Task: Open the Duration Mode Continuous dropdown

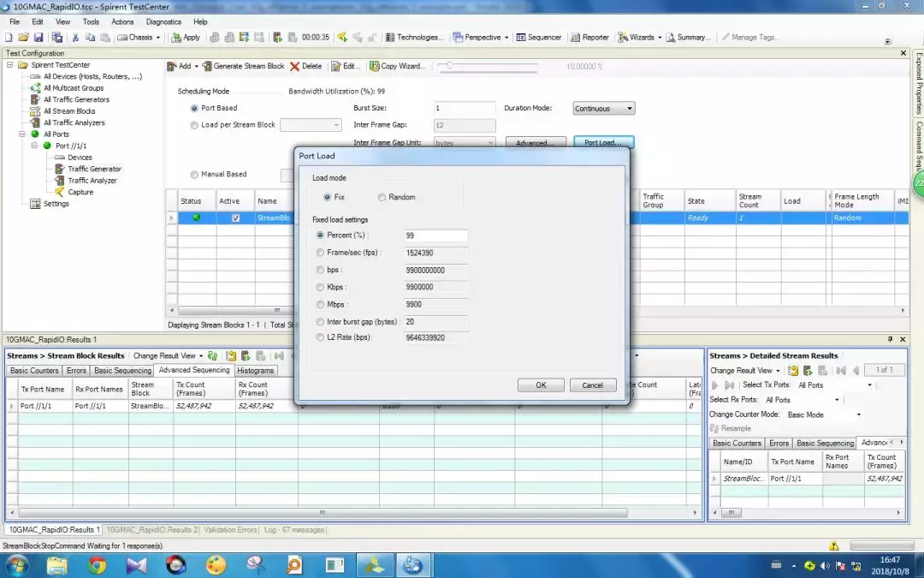Action: coord(603,109)
